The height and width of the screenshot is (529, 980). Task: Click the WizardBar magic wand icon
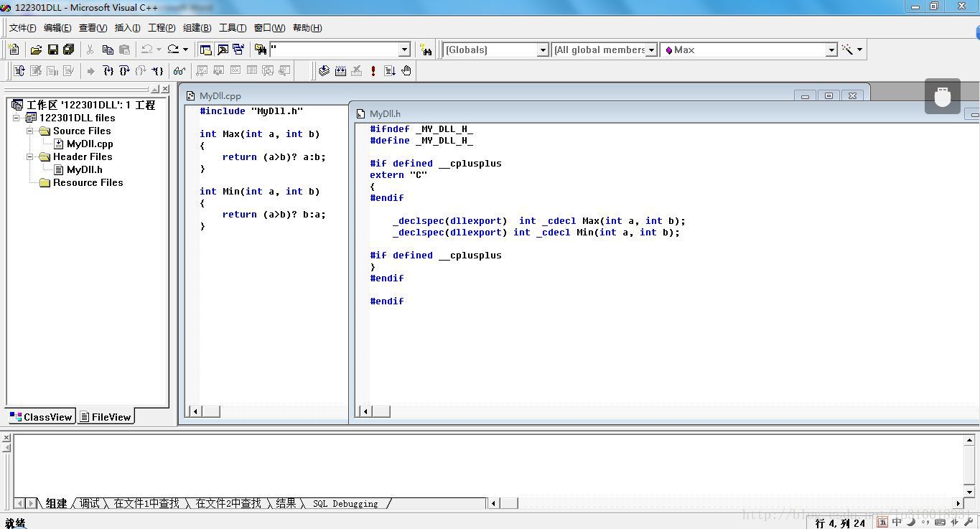848,50
